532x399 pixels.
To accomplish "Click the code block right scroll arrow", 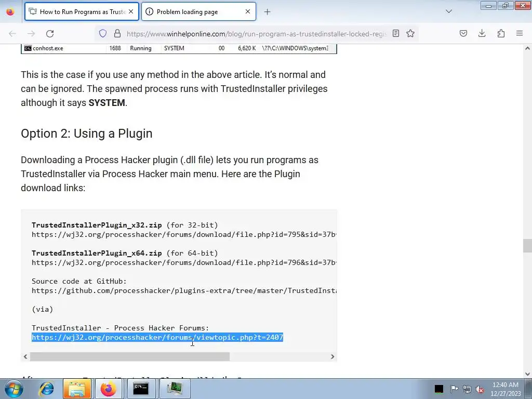I will (x=332, y=356).
